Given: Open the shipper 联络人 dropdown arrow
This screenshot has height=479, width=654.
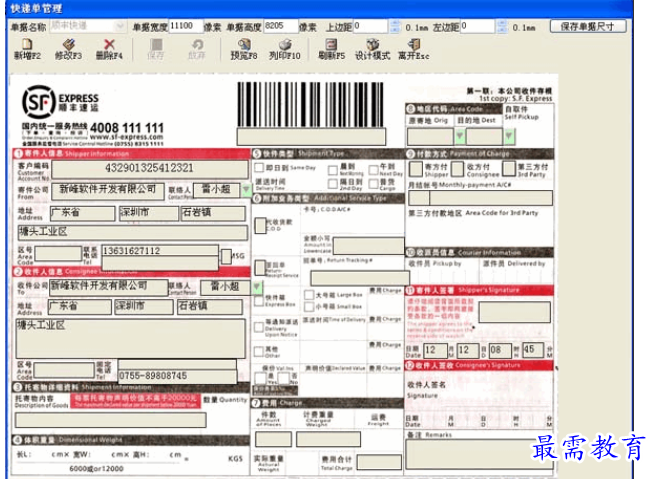Looking at the screenshot, I should 246,189.
